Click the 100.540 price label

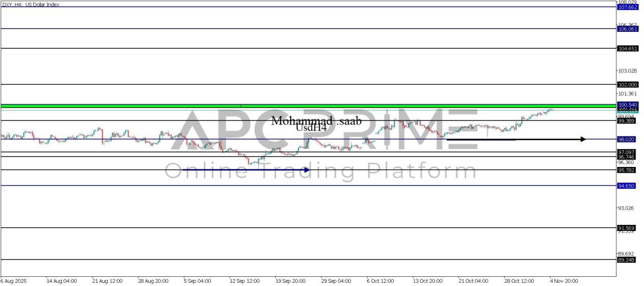coord(627,105)
